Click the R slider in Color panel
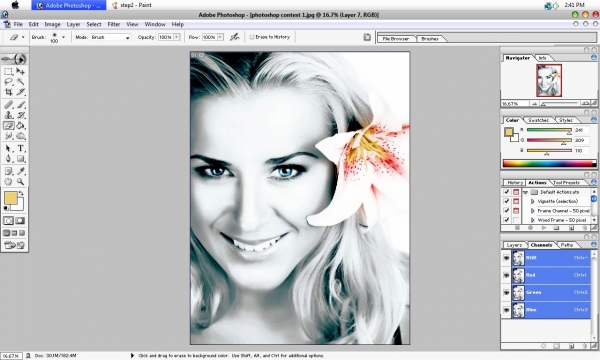 pyautogui.click(x=549, y=130)
